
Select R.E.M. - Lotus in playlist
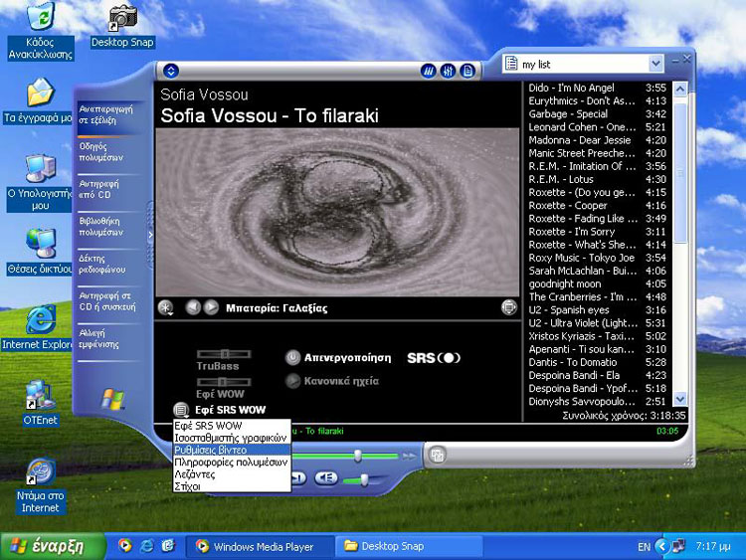tap(598, 179)
